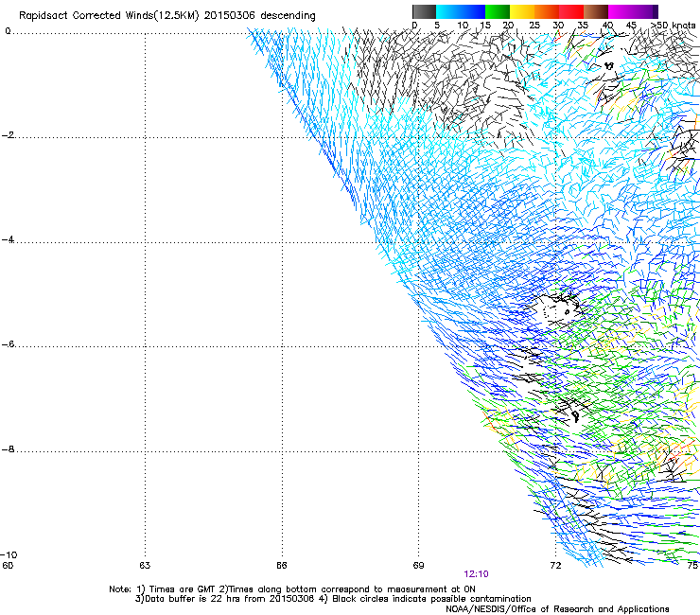Viewport: 700px width, 615px height.
Task: Click the Rapidscat Corrected Winds title text
Action: pyautogui.click(x=167, y=15)
